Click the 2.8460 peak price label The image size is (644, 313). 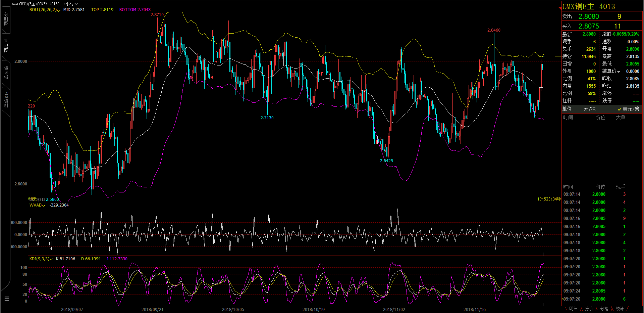[x=494, y=30]
